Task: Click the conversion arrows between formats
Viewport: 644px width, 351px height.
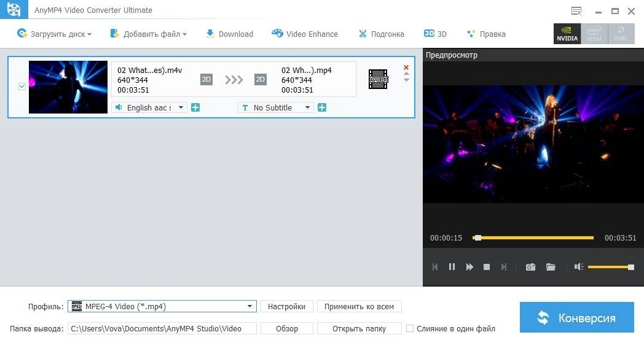Action: (234, 80)
